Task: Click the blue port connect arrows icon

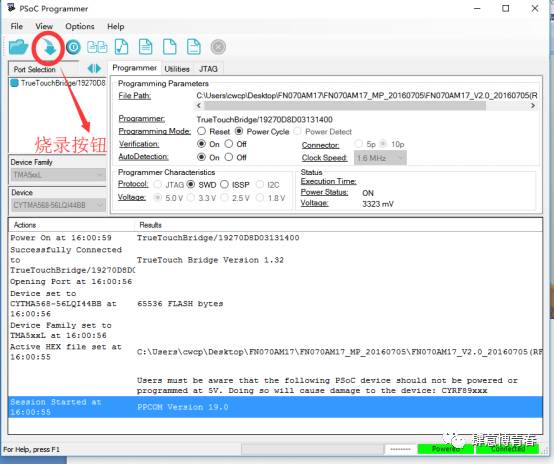Action: pyautogui.click(x=94, y=69)
